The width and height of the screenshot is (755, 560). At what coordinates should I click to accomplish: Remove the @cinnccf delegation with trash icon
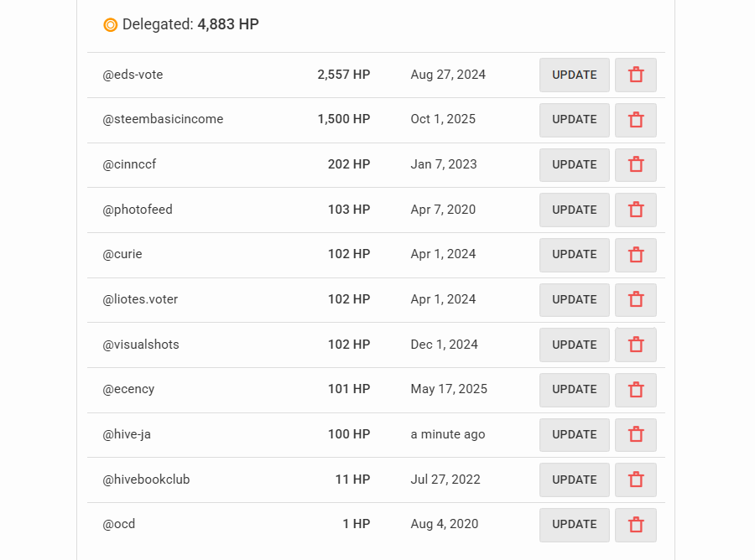pos(636,164)
